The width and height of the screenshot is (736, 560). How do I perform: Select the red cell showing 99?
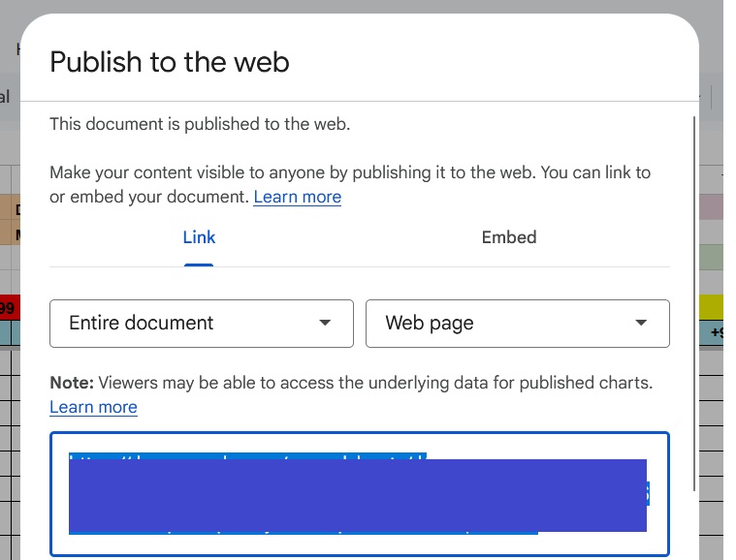[x=9, y=308]
